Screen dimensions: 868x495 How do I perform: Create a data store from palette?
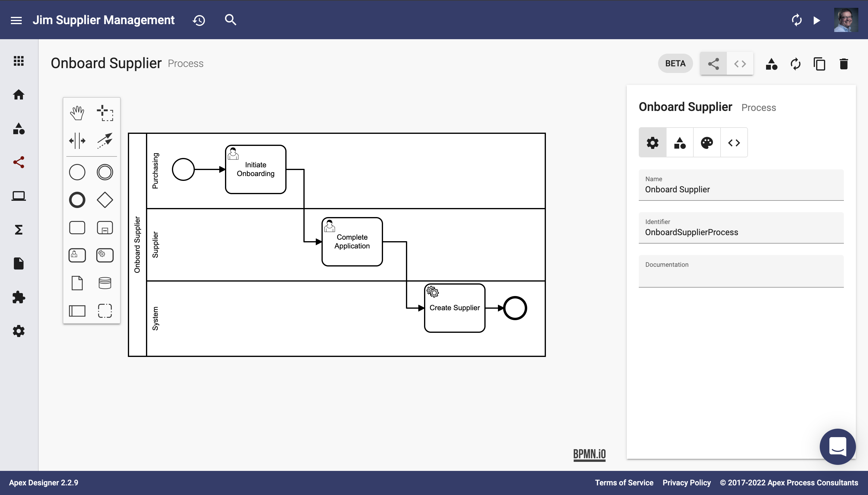tap(105, 283)
